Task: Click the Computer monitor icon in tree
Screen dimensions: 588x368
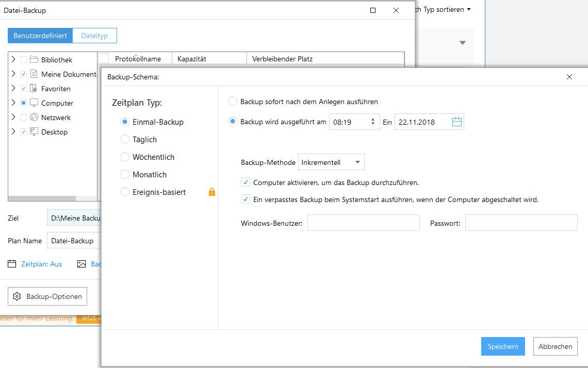Action: tap(34, 103)
